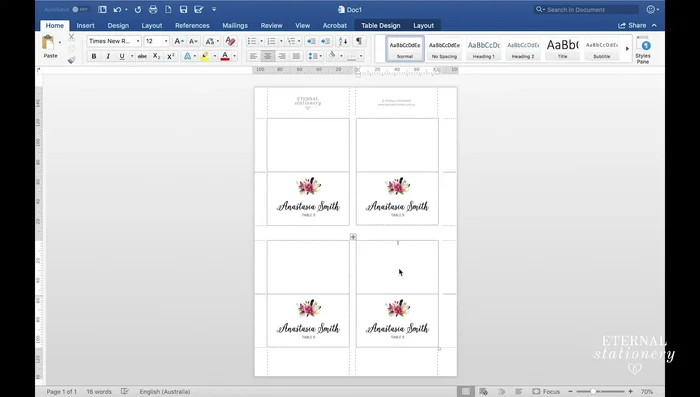
Task: Open the Table Design tab
Action: [x=380, y=25]
